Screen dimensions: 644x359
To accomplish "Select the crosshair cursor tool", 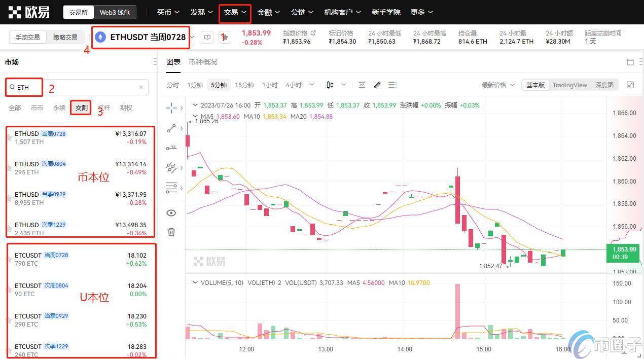I will point(171,108).
